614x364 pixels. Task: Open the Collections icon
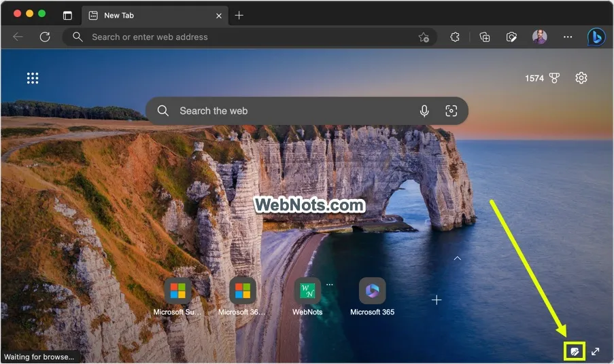484,37
